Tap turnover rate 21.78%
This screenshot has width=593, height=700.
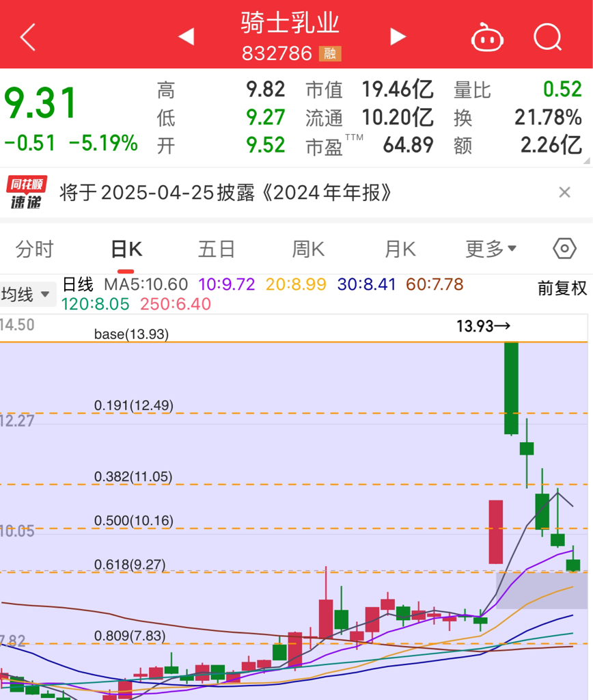pos(549,118)
